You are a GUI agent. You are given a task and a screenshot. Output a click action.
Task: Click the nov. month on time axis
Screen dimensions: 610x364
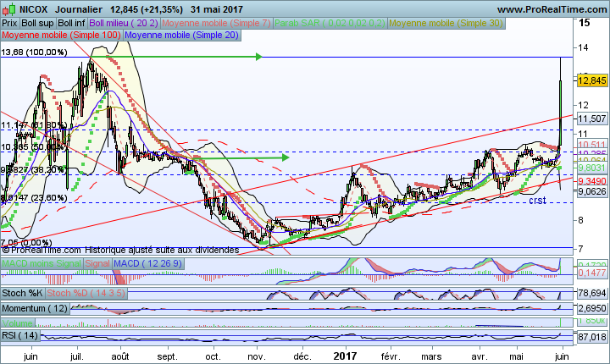point(257,356)
